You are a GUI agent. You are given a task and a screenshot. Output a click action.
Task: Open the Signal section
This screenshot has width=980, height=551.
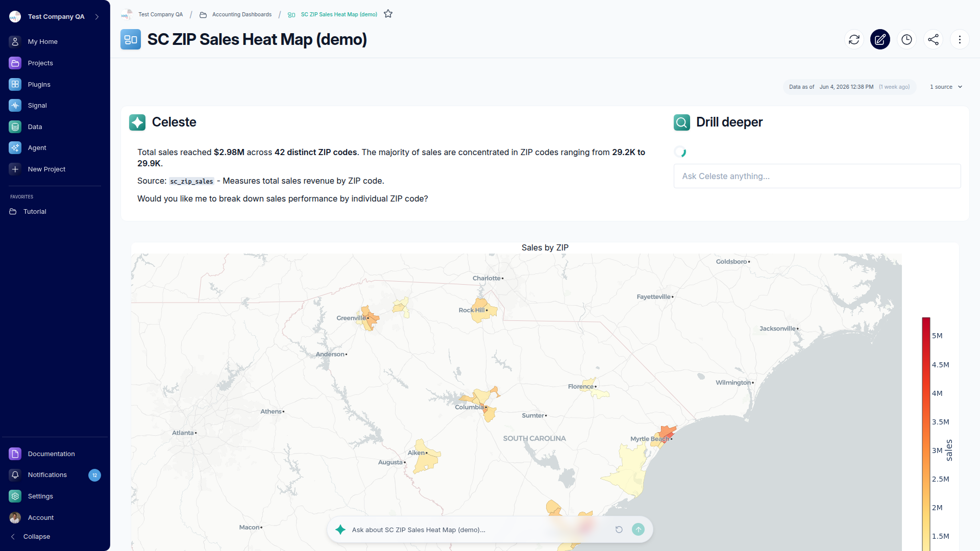click(x=55, y=106)
